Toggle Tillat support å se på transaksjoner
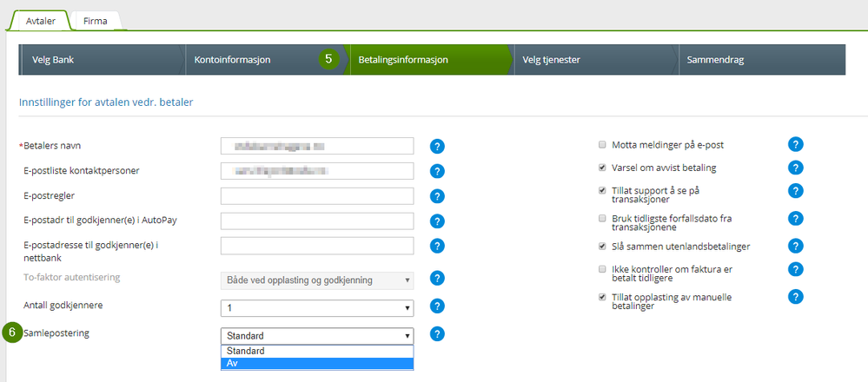 602,190
